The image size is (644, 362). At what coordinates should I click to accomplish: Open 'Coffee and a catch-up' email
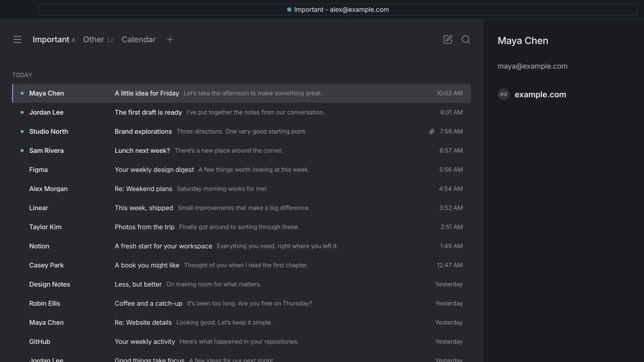242,303
